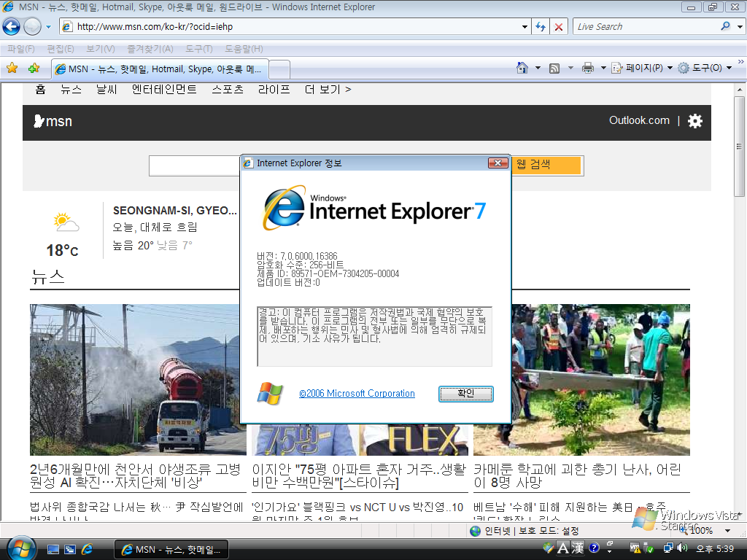Screen dimensions: 747x560
Task: Click the volume speaker tray icon
Action: (x=682, y=548)
